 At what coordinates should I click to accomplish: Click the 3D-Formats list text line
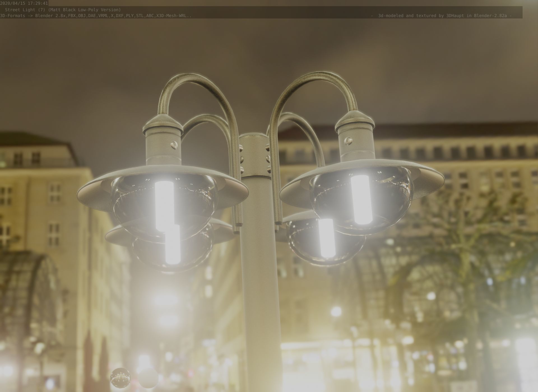(x=96, y=16)
